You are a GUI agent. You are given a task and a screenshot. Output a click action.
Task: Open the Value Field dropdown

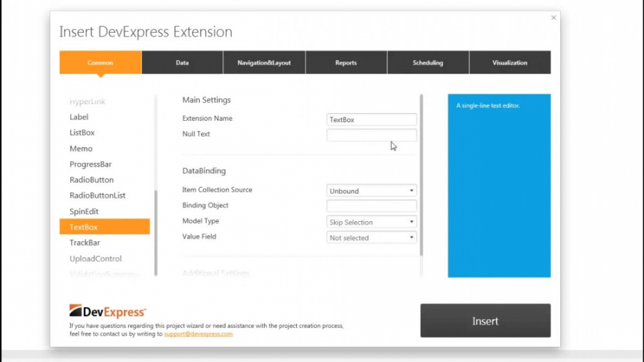(371, 238)
